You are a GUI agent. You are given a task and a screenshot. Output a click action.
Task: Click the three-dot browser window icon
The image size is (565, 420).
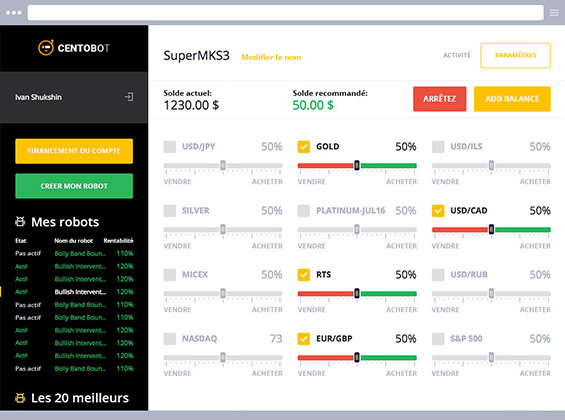pyautogui.click(x=14, y=13)
